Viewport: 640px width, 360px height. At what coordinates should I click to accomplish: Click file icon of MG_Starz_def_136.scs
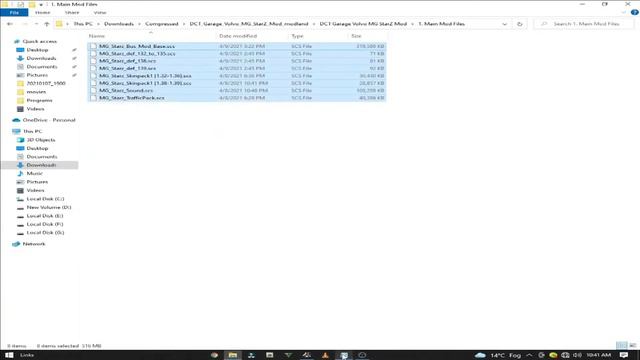tap(93, 61)
